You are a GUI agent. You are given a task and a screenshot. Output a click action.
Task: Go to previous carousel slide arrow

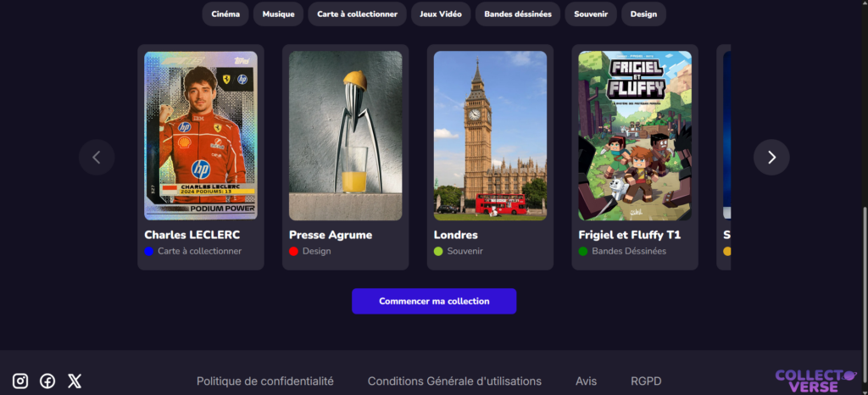point(97,158)
